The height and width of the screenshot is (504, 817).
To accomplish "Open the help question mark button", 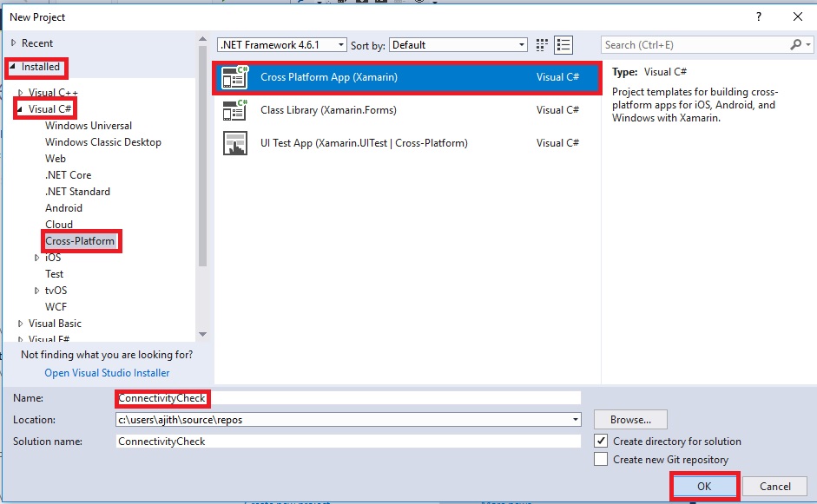I will coord(759,16).
